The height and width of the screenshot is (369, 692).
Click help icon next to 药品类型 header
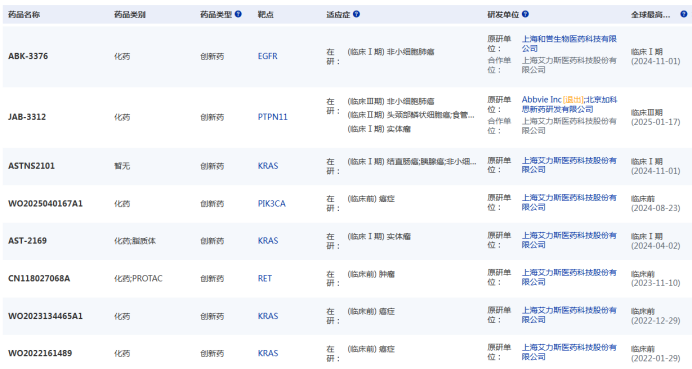pos(238,14)
